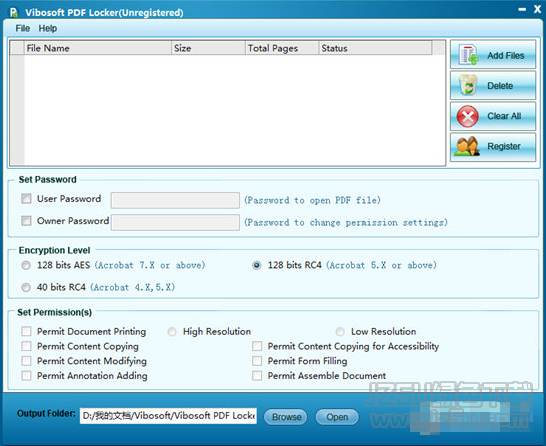546x446 pixels.
Task: Click the Delete button label
Action: pyautogui.click(x=500, y=86)
